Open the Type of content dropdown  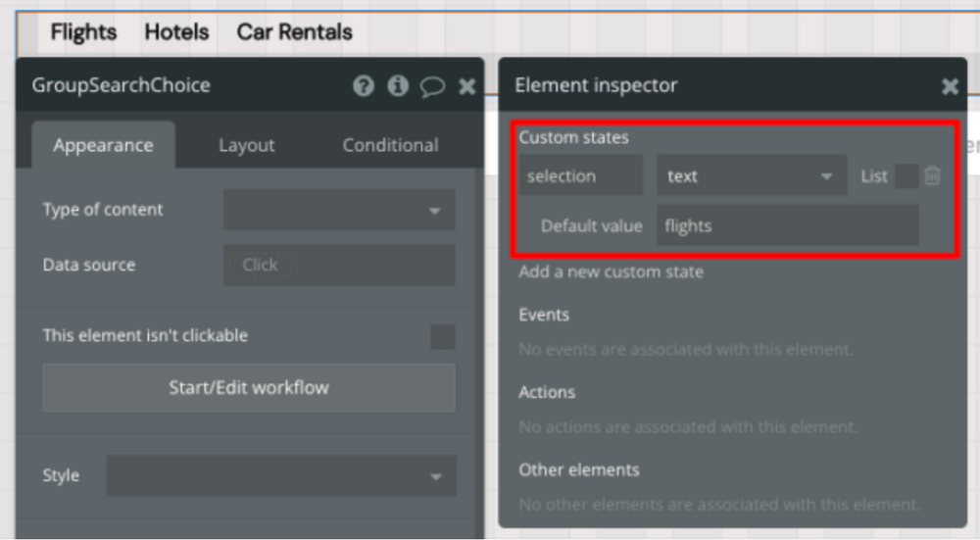[x=339, y=210]
